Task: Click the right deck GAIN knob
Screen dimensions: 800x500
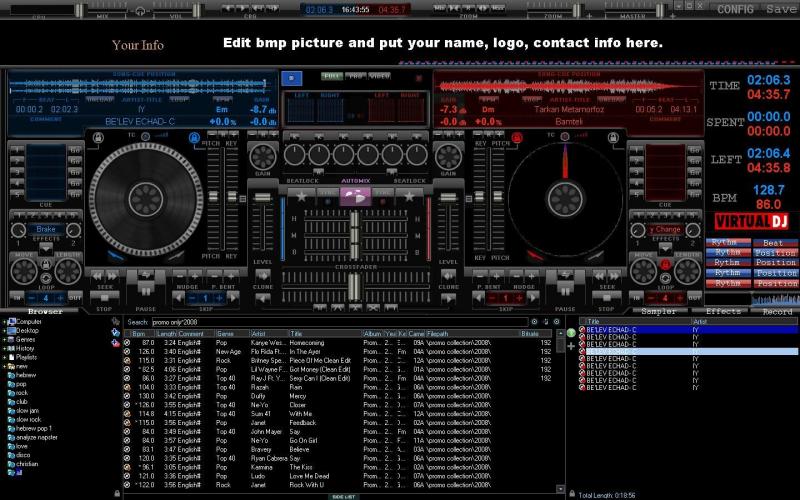Action: [x=448, y=157]
